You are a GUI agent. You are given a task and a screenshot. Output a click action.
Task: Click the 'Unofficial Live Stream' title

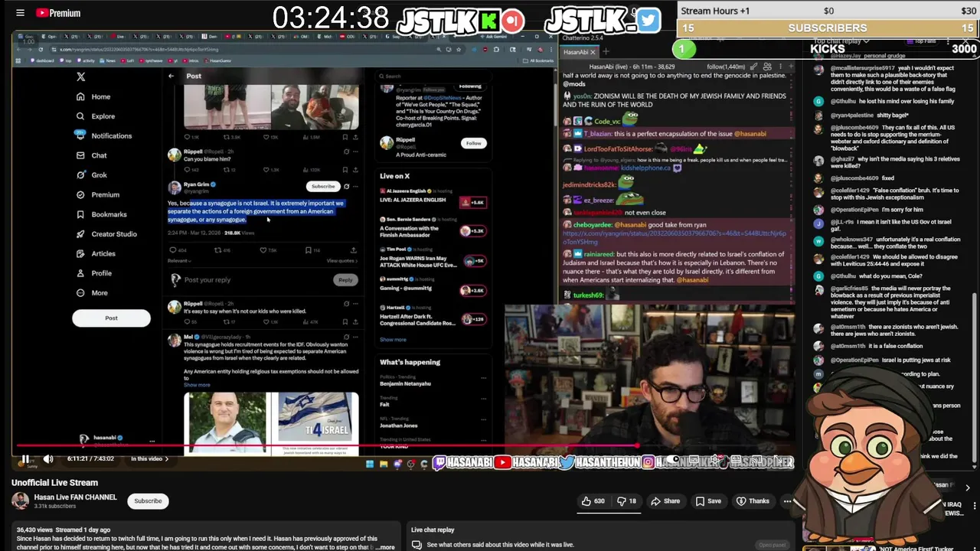(x=54, y=483)
